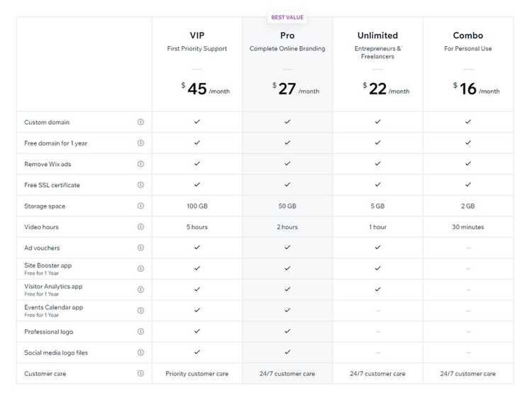Open the Video hours info icon

[140, 226]
